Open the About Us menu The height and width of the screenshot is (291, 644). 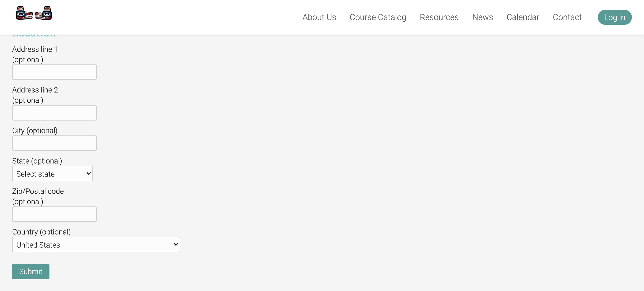[319, 17]
